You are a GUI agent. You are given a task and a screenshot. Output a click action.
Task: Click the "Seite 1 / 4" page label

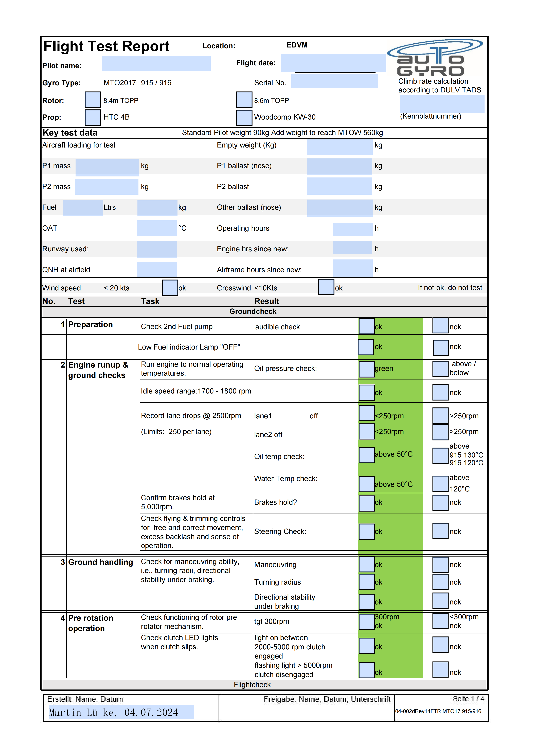click(468, 699)
